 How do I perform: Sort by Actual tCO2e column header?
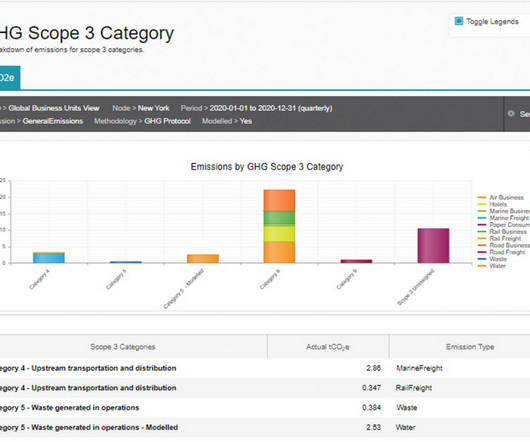pyautogui.click(x=328, y=347)
